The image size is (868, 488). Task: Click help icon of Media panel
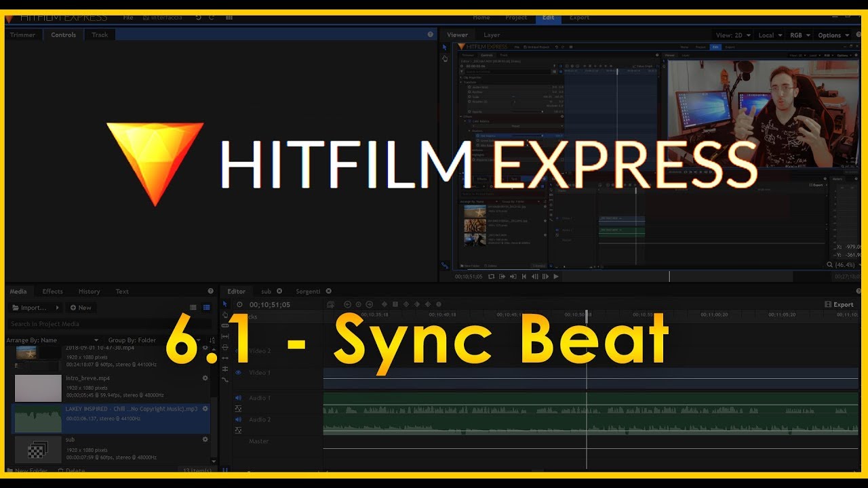click(210, 291)
